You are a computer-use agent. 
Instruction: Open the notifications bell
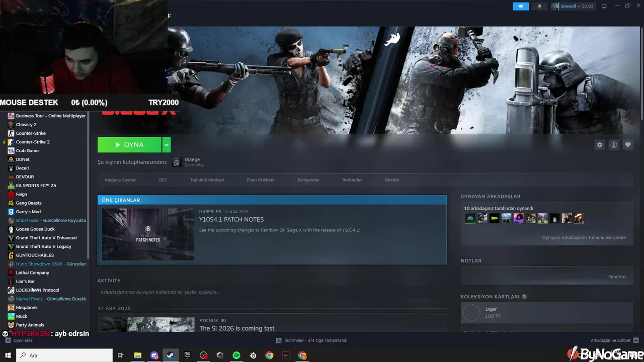coord(540,6)
